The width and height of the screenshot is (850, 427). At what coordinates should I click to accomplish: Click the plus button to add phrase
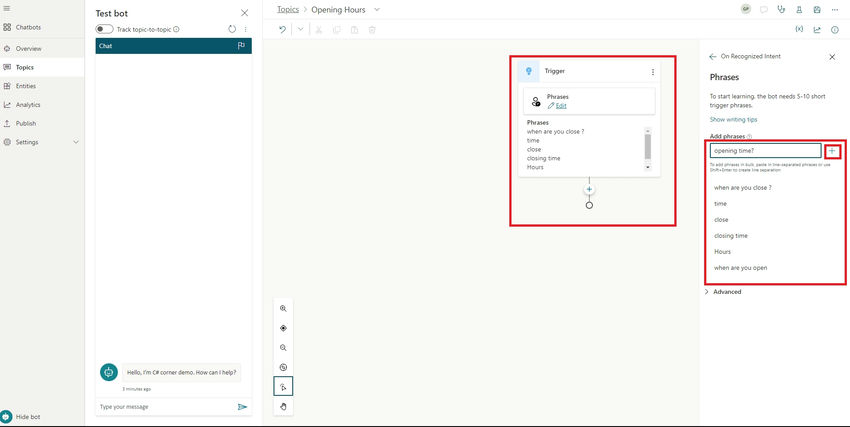(x=832, y=151)
